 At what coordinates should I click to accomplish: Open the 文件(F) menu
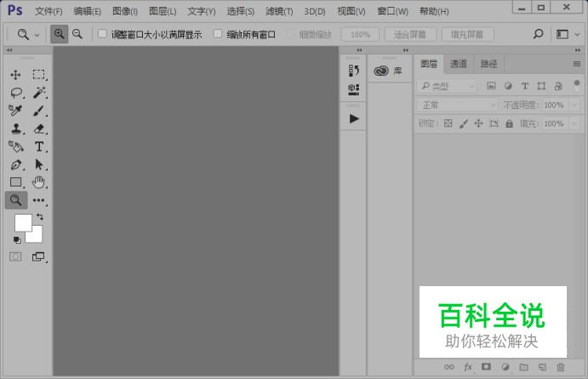click(x=49, y=11)
